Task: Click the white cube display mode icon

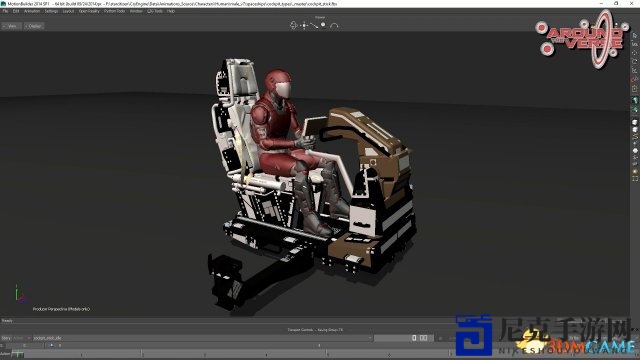Action: click(635, 122)
